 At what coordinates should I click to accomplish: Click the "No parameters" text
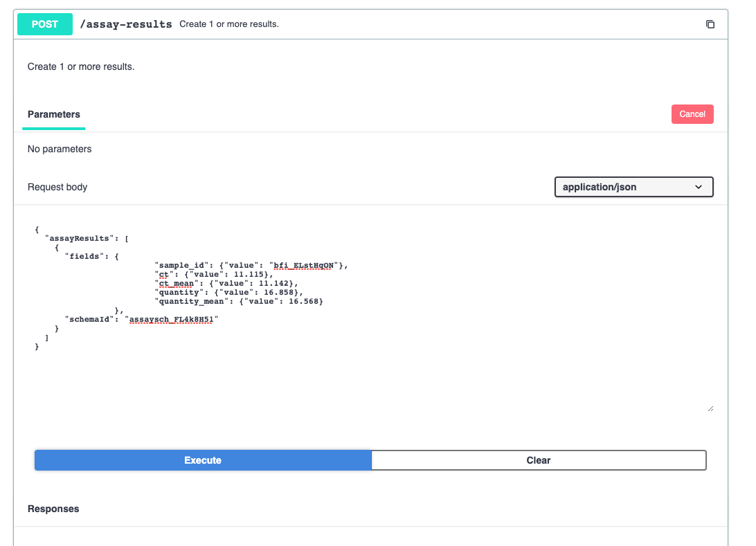pos(60,149)
